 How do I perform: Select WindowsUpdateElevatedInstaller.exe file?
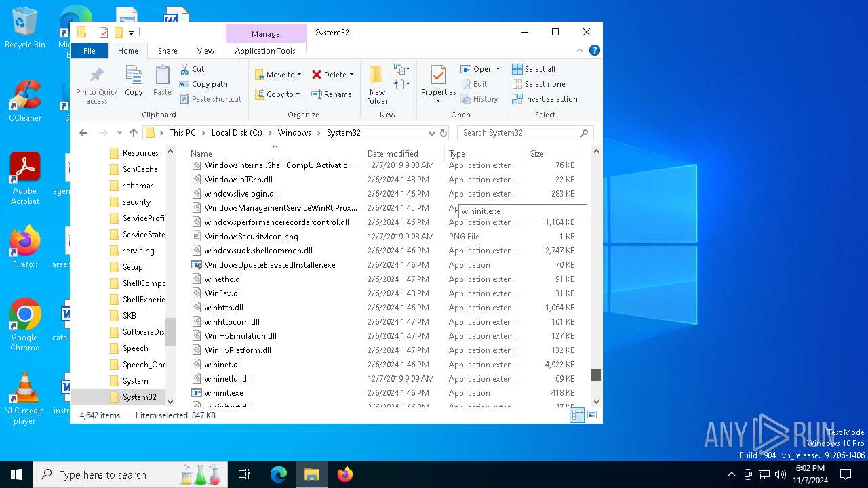pyautogui.click(x=270, y=265)
